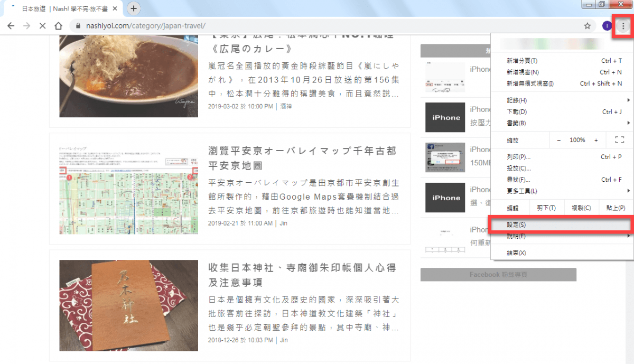Choose 尋找(F)... menu item
This screenshot has height=364, width=634.
tap(562, 180)
